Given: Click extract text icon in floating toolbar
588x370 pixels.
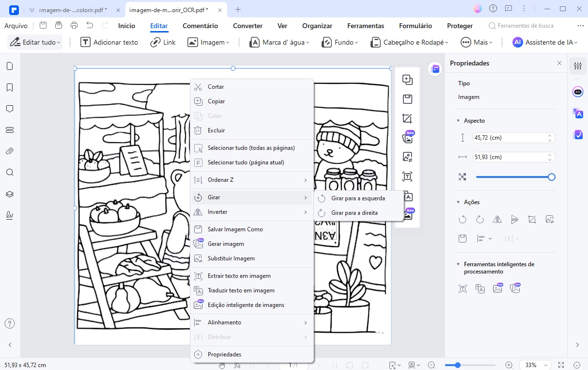Looking at the screenshot, I should pos(407,177).
